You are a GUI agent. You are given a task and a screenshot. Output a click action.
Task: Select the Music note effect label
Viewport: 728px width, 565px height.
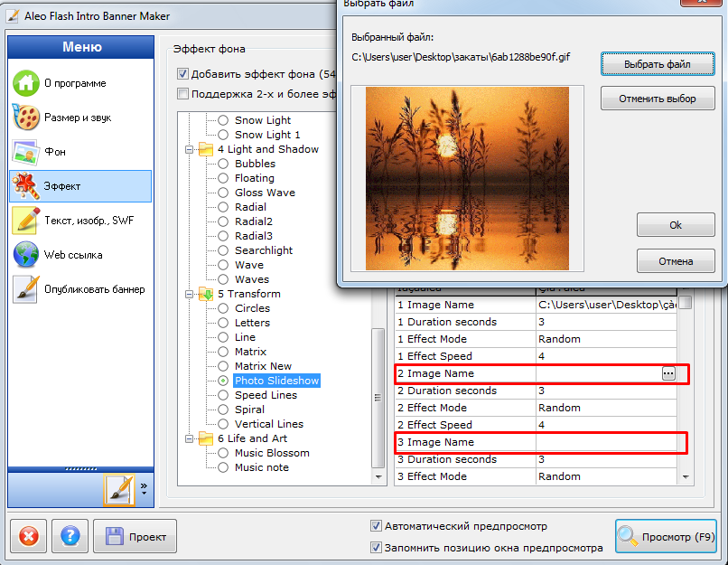pyautogui.click(x=261, y=467)
